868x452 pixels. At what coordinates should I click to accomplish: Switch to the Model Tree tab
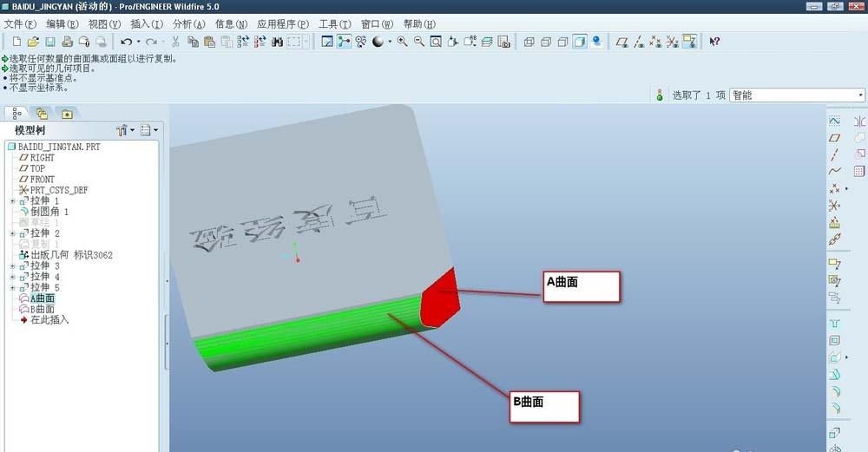pyautogui.click(x=17, y=114)
